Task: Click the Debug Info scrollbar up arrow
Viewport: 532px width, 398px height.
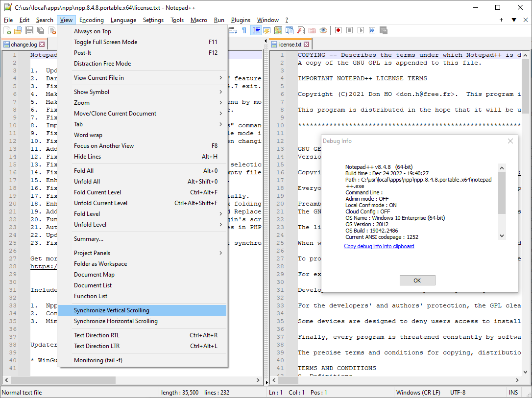Action: click(x=502, y=168)
